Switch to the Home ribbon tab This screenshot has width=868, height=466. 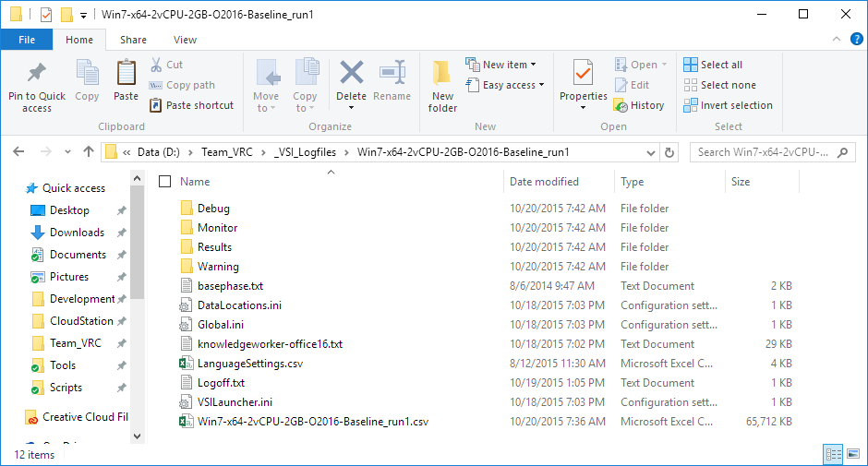point(79,40)
